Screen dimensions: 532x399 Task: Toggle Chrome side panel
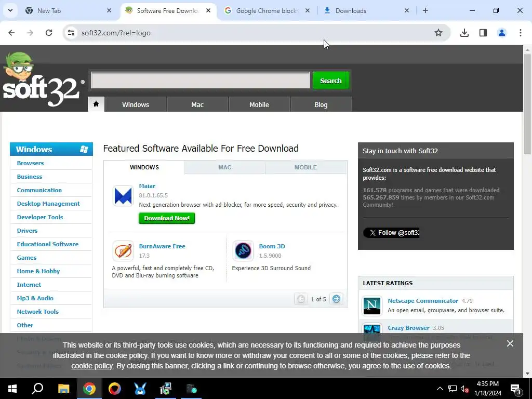483,33
